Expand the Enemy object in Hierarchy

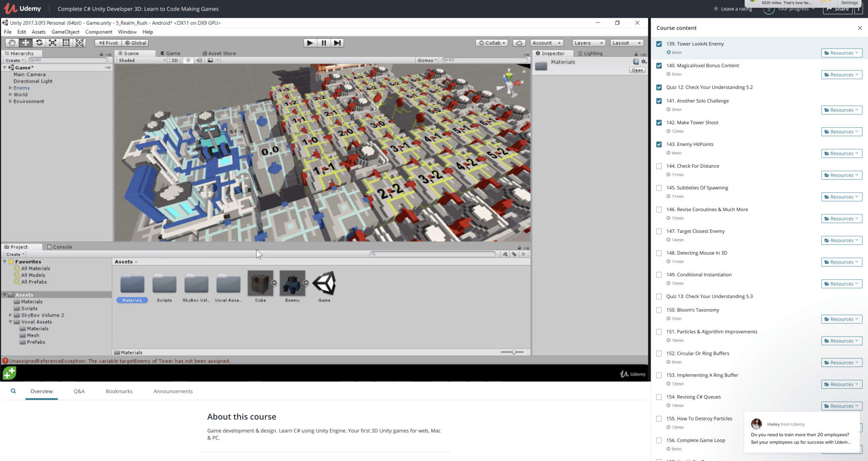[11, 88]
